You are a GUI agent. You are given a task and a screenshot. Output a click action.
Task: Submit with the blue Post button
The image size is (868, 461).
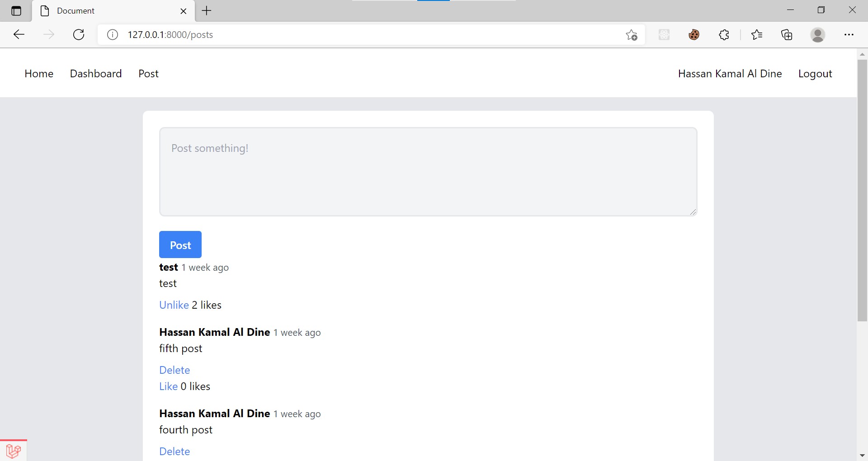pos(180,245)
